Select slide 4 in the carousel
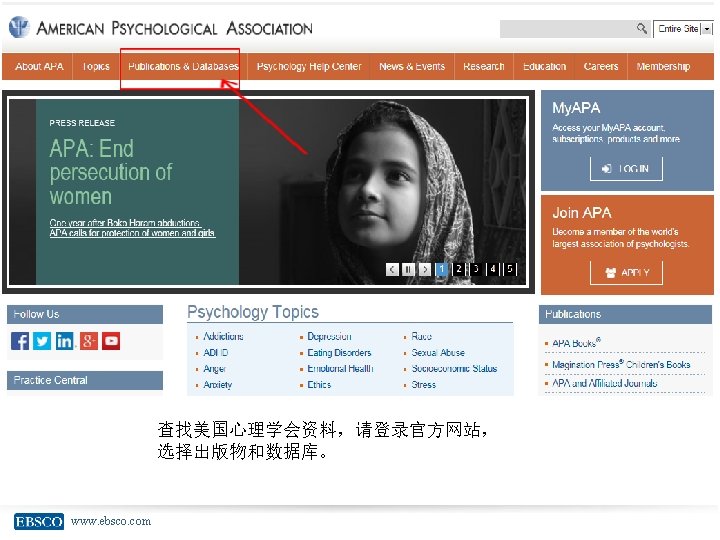720x540 pixels. click(493, 269)
